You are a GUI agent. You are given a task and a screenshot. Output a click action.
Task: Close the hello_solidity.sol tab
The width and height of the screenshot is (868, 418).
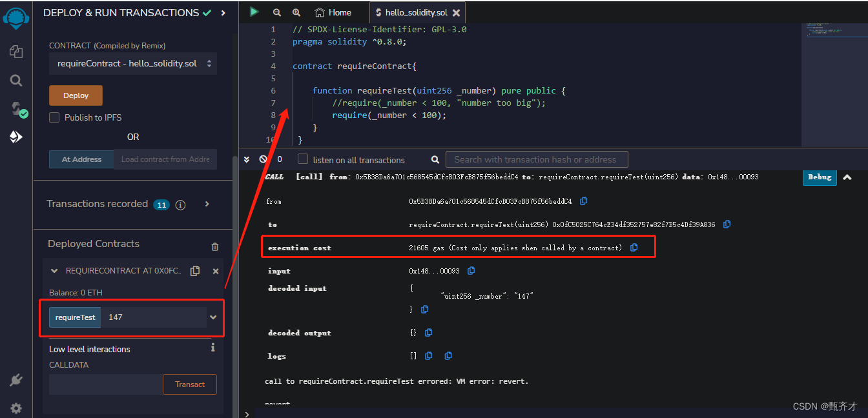pyautogui.click(x=457, y=13)
